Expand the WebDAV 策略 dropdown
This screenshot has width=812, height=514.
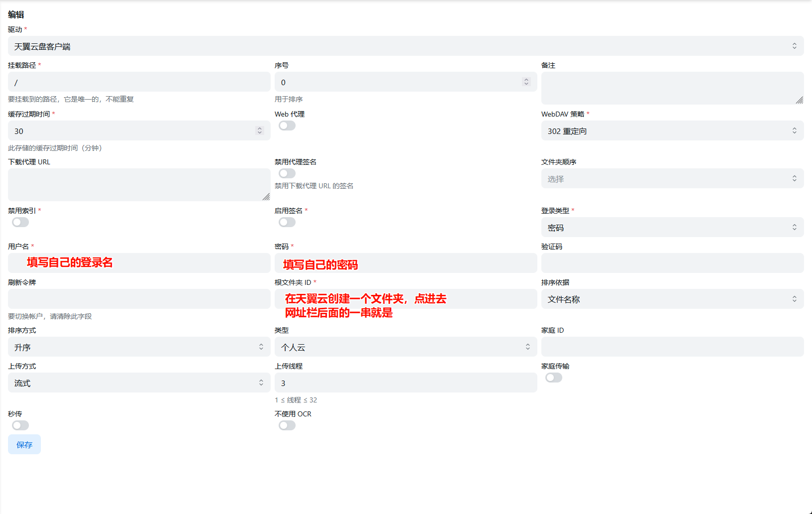tap(672, 131)
